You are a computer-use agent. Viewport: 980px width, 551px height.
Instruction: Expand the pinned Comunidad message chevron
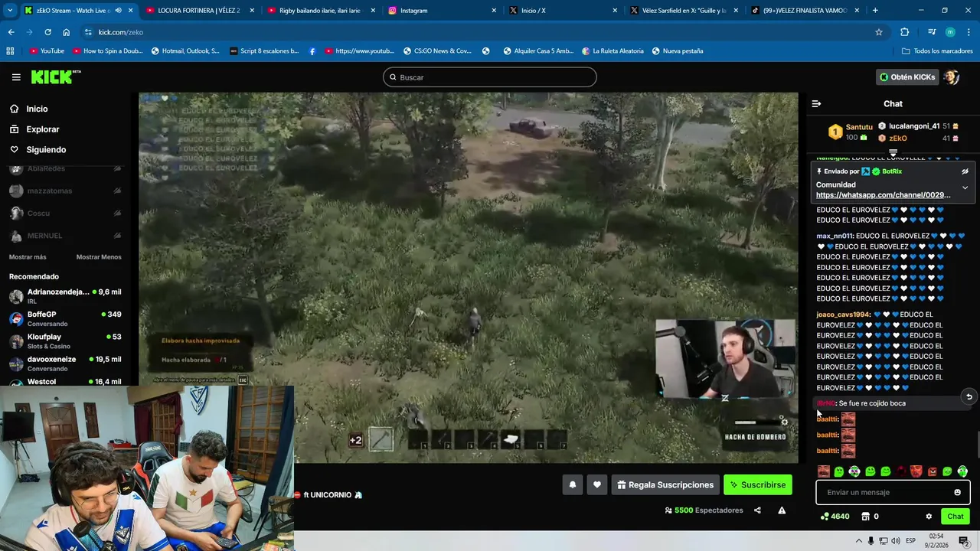point(965,187)
